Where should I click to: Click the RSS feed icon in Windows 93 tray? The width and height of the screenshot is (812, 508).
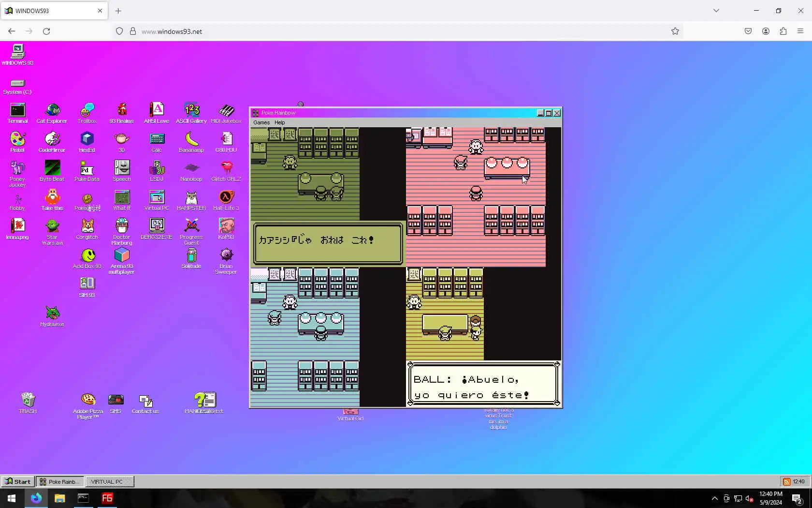pyautogui.click(x=787, y=481)
